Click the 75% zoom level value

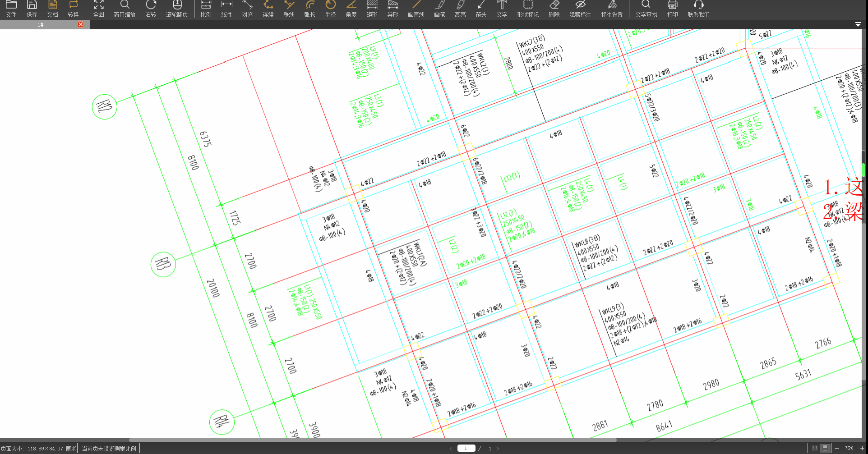coord(850,449)
